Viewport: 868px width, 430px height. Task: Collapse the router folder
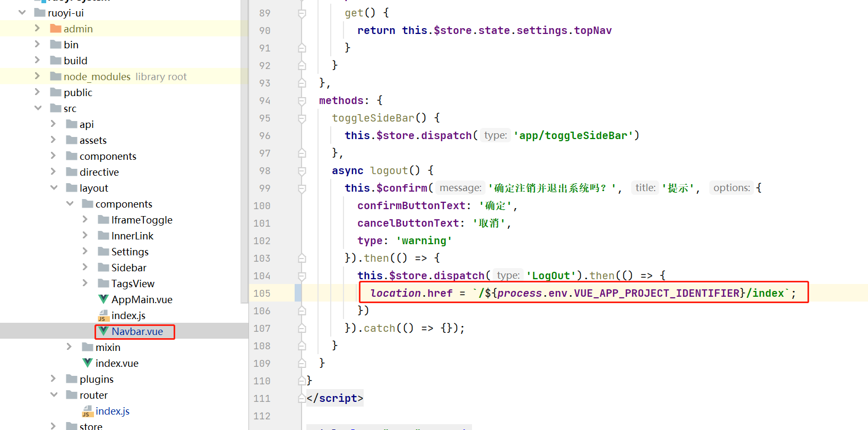point(54,394)
